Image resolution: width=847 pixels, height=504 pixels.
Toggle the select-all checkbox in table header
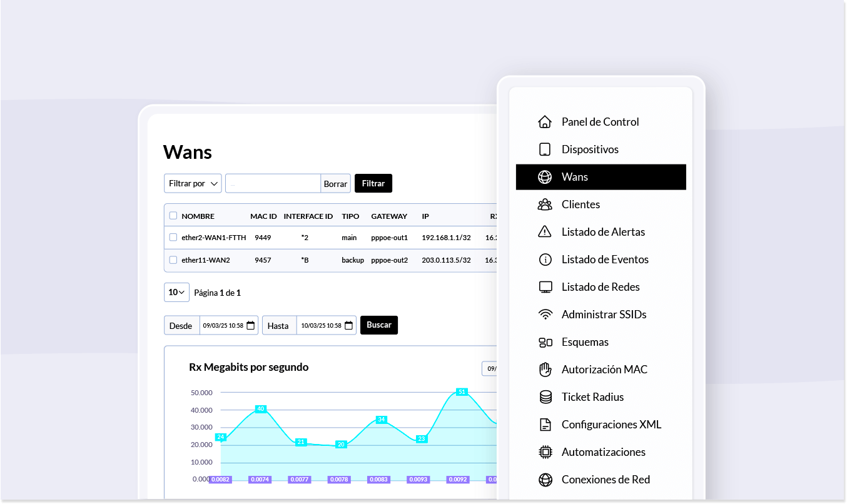tap(173, 216)
